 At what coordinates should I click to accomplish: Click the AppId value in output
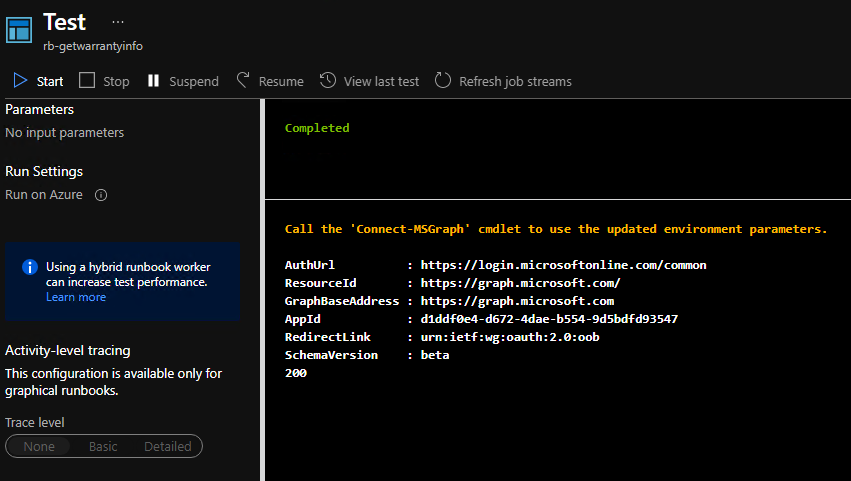point(549,319)
